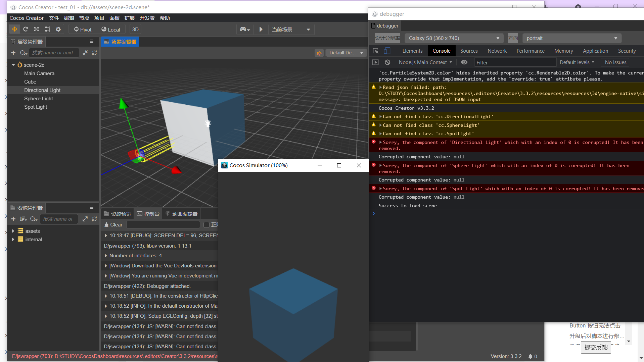This screenshot has width=644, height=362.
Task: Open the 文件 menu
Action: pos(54,18)
